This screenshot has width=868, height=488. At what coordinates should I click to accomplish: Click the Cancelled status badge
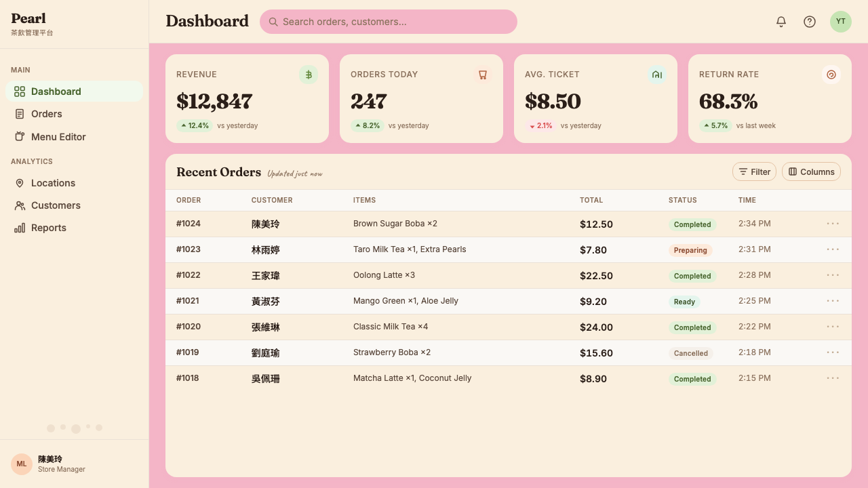[691, 353]
